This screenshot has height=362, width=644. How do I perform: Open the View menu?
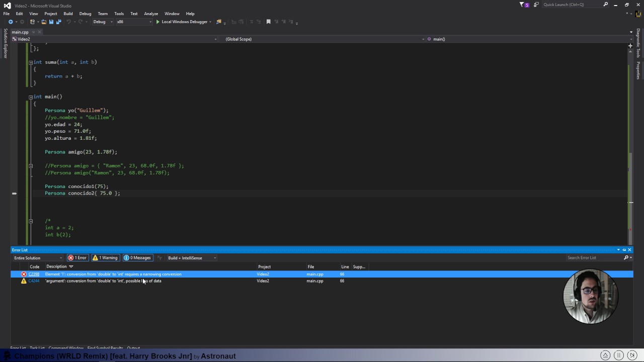(34, 14)
